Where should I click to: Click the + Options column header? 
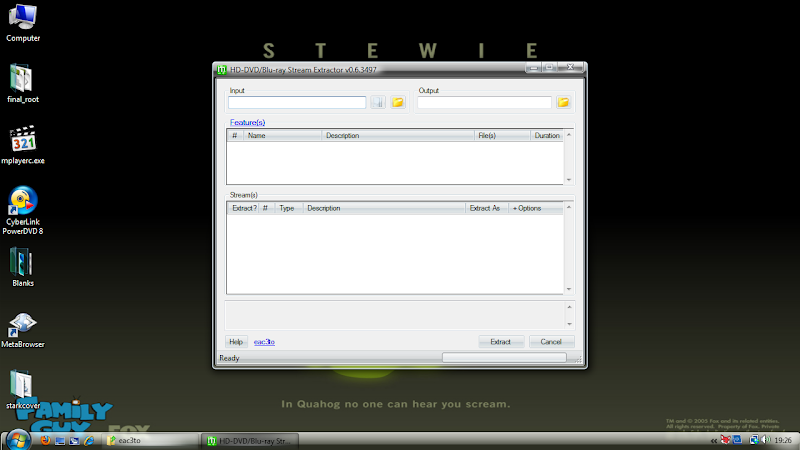536,208
